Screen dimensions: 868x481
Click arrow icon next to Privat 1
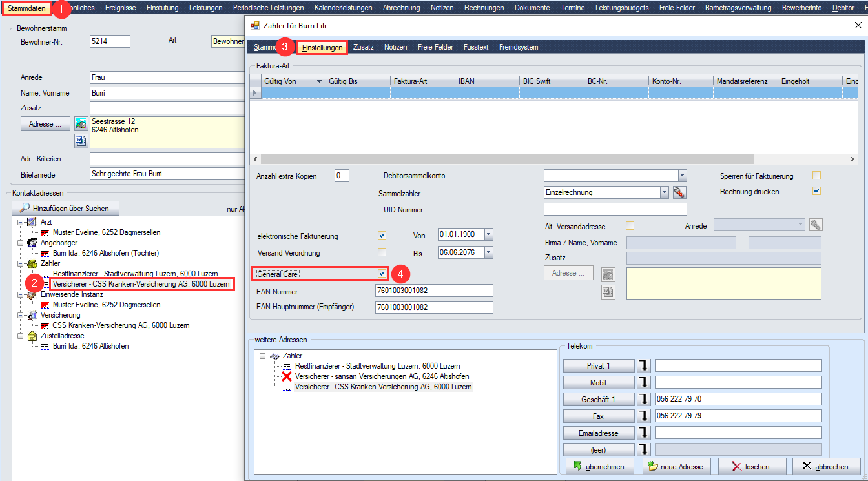pos(644,366)
